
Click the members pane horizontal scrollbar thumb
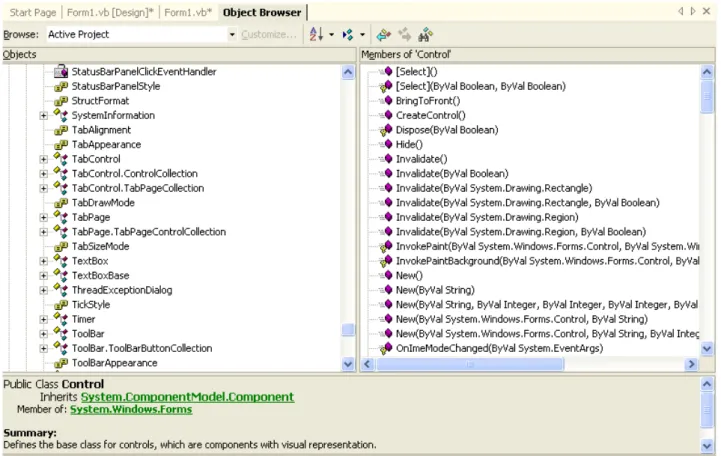[469, 364]
